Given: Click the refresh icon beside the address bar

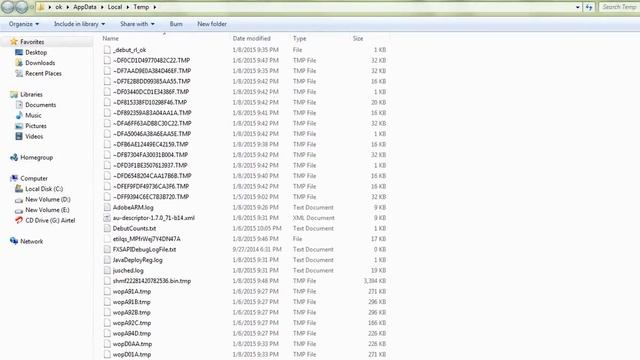Looking at the screenshot, I should [x=589, y=7].
